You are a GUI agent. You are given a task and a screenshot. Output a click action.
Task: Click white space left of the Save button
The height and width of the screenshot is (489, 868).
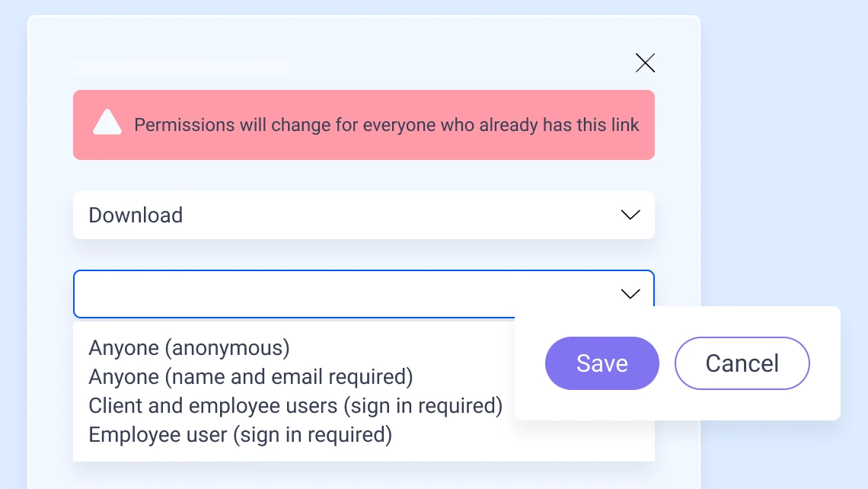coord(530,363)
